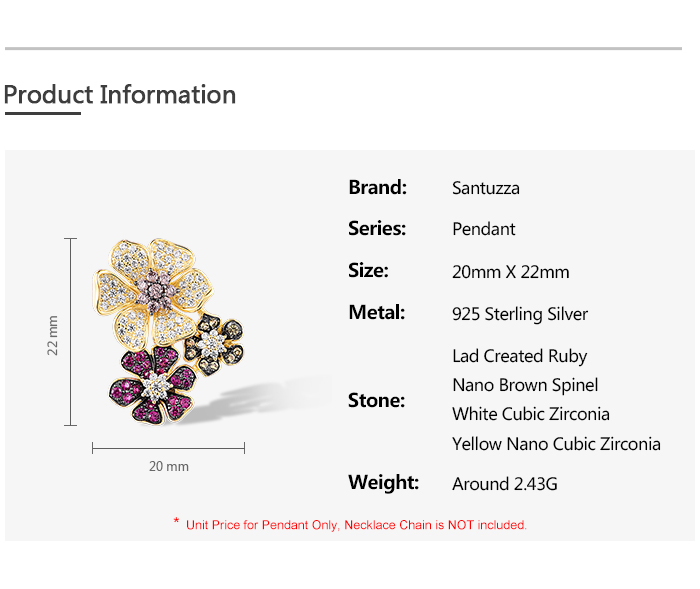Click the Brand: label

tap(377, 187)
